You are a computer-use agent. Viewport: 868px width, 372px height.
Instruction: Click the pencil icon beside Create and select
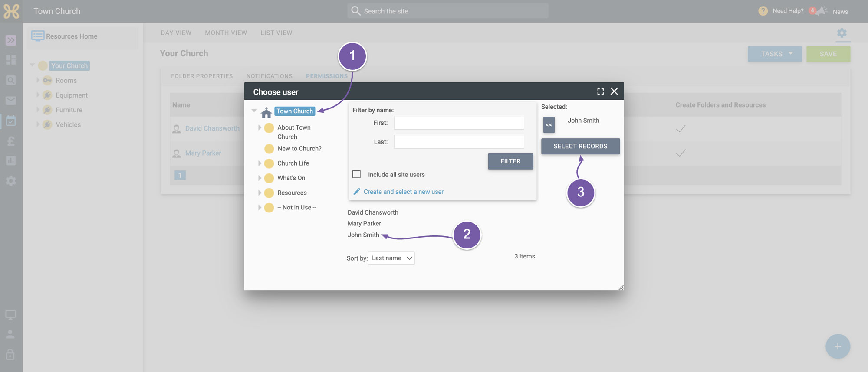coord(357,192)
